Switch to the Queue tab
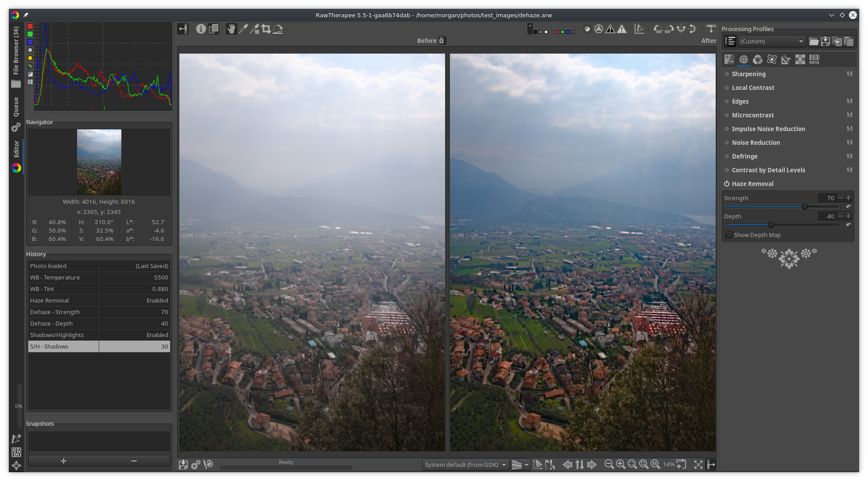The width and height of the screenshot is (868, 481). click(16, 107)
